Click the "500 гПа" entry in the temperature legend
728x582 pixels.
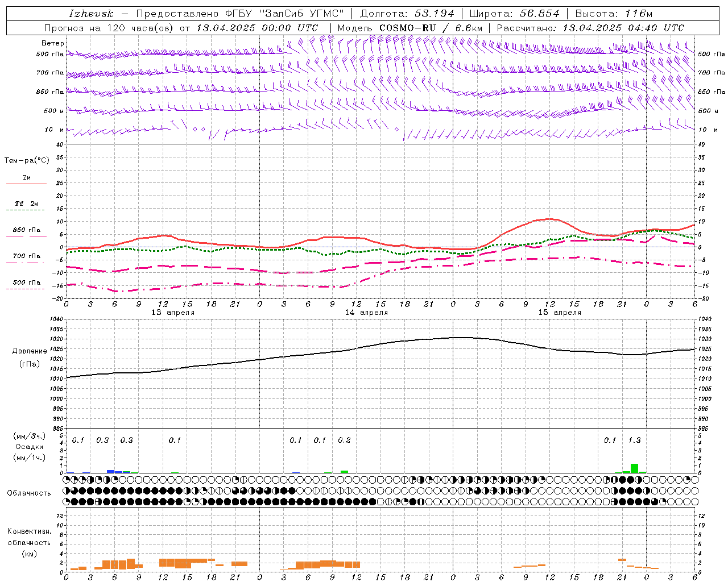(x=26, y=282)
